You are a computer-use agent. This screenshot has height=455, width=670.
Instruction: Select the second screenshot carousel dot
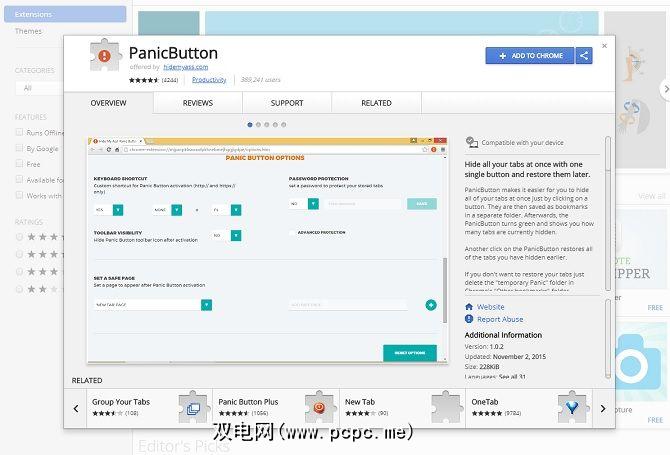[258, 125]
